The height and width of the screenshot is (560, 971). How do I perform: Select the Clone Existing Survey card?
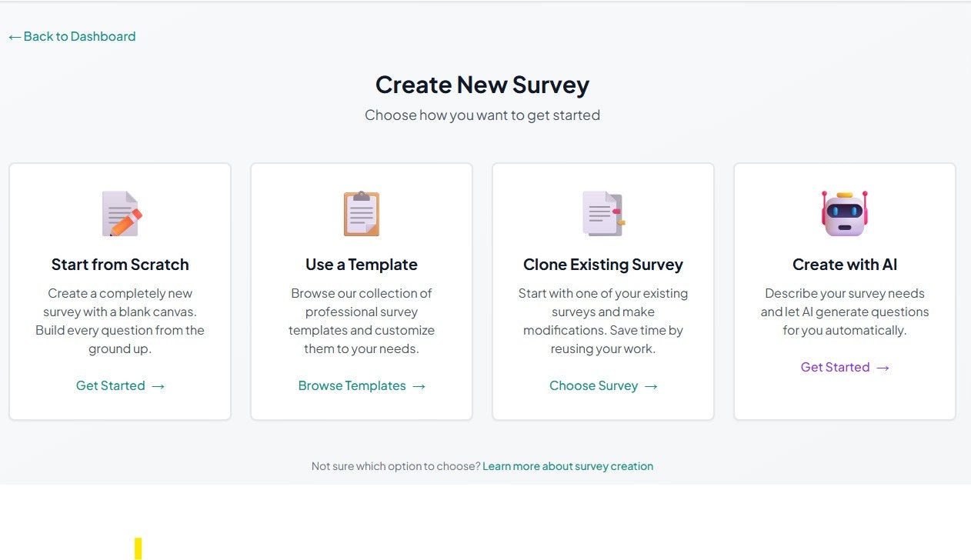click(603, 290)
